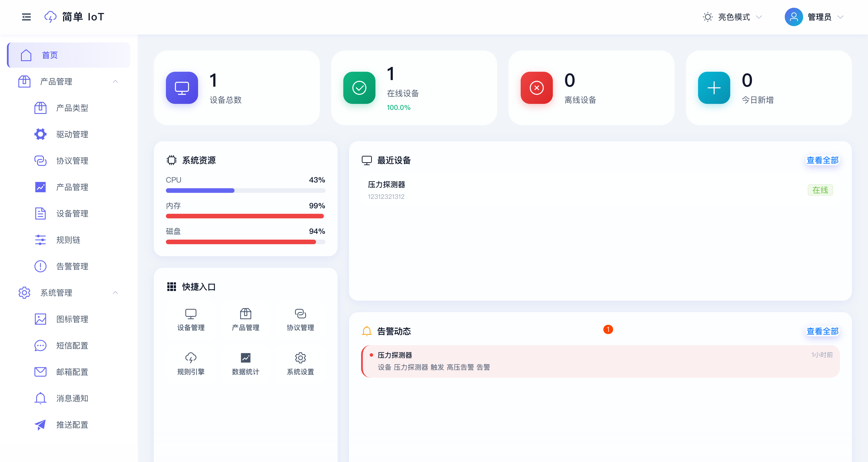
Task: Open 短信配置 in the sidebar
Action: (69, 345)
